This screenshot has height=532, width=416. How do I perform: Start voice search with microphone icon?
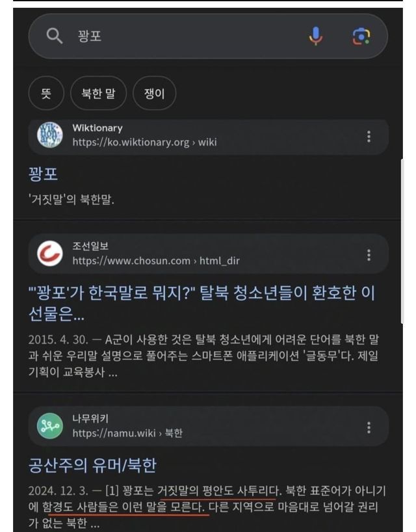[x=315, y=36]
